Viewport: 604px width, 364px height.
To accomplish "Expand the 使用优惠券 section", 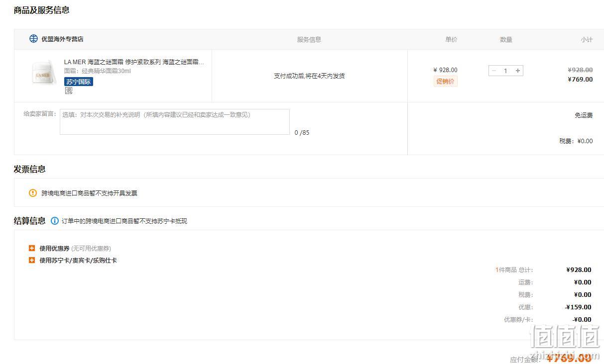I will click(32, 248).
